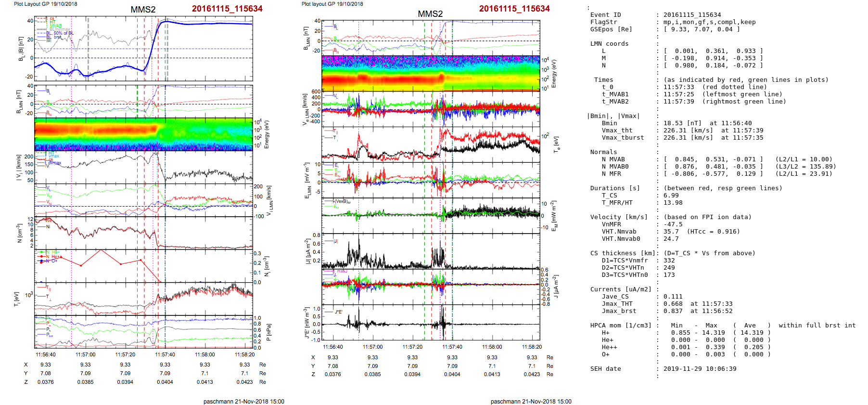Click the T_MFR/HT duration 13.98

click(673, 203)
